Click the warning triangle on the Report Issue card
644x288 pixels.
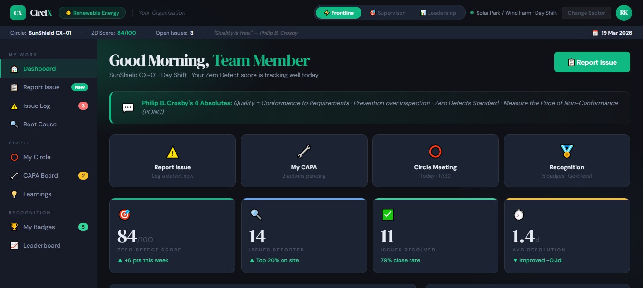click(173, 152)
